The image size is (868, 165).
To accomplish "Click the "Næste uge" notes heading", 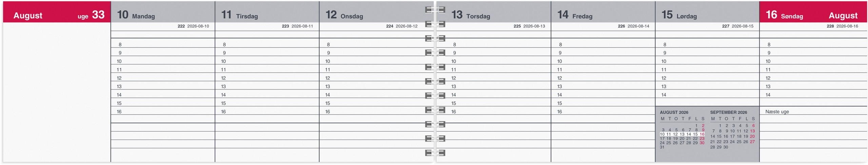I will pos(777,112).
